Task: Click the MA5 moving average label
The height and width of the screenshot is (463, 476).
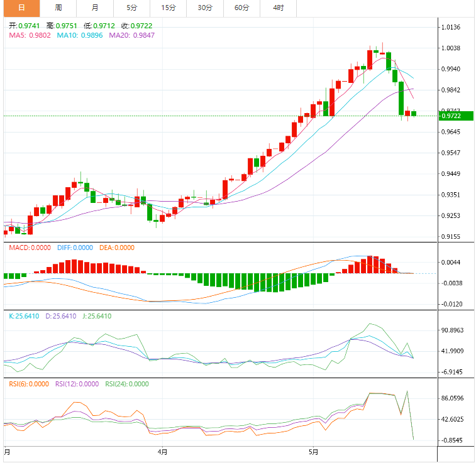Action: (30, 35)
